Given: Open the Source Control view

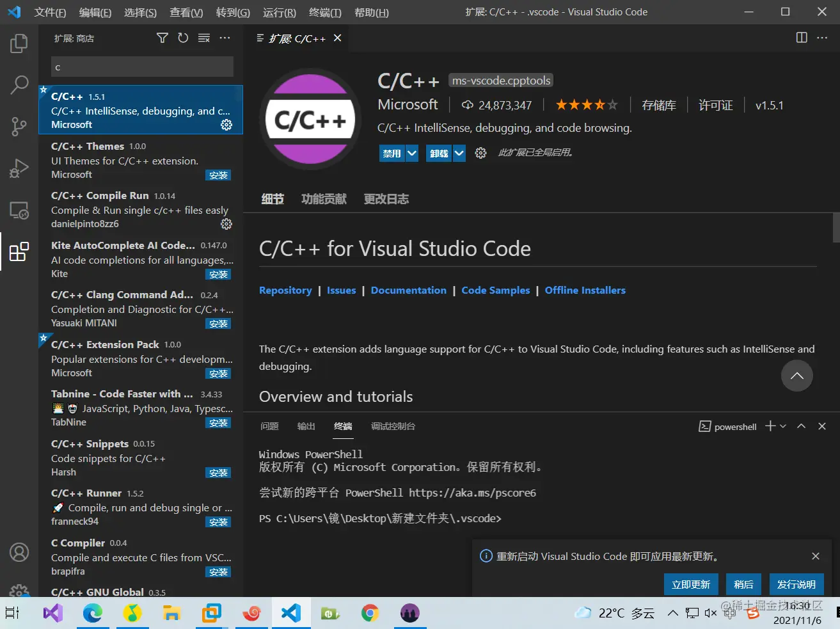Looking at the screenshot, I should click(x=19, y=126).
